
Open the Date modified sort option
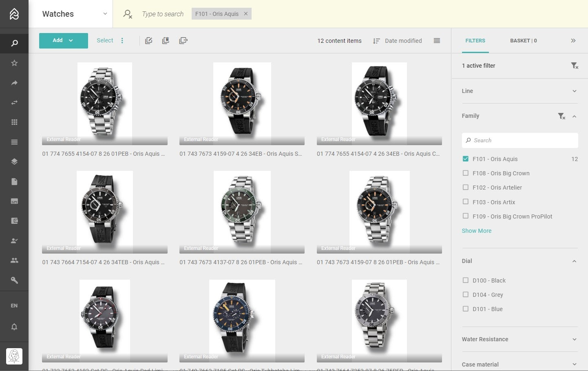(x=403, y=41)
